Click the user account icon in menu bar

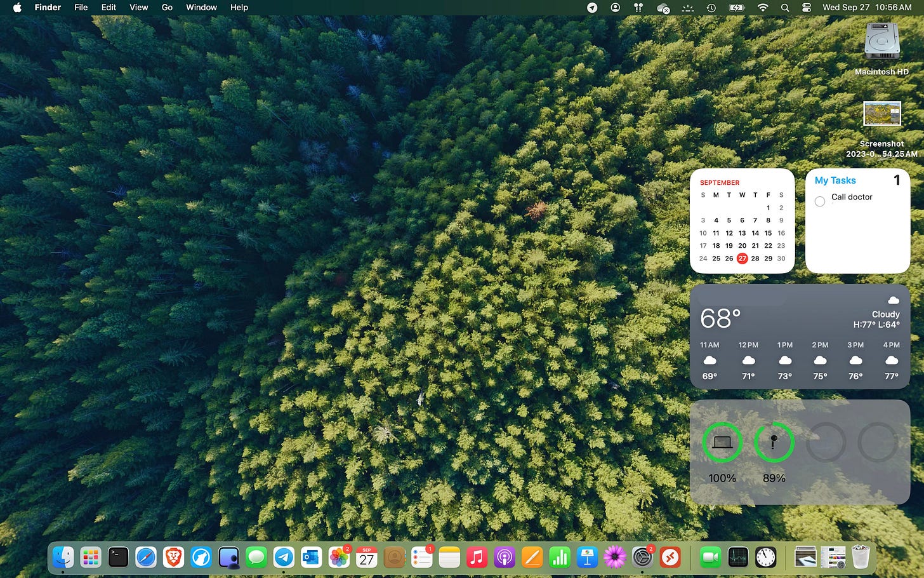[615, 8]
